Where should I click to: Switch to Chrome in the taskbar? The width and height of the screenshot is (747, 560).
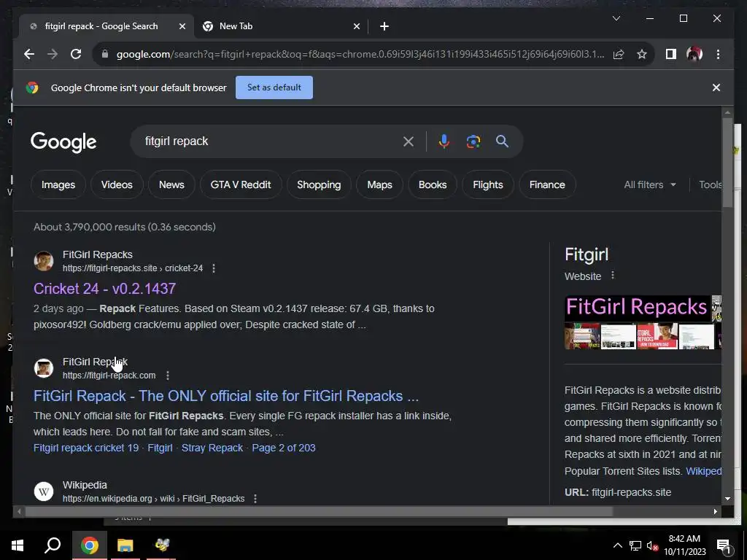point(89,545)
